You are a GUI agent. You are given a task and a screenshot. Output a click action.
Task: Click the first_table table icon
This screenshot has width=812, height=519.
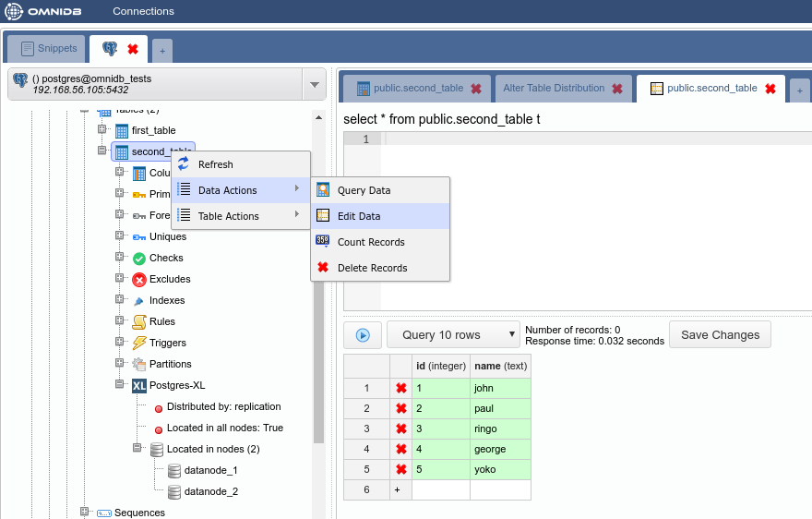[122, 131]
